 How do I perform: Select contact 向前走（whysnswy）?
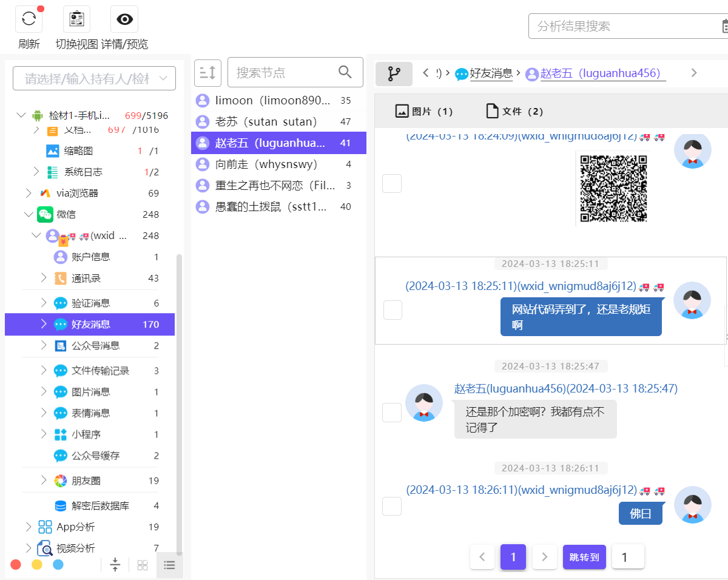[x=278, y=164]
